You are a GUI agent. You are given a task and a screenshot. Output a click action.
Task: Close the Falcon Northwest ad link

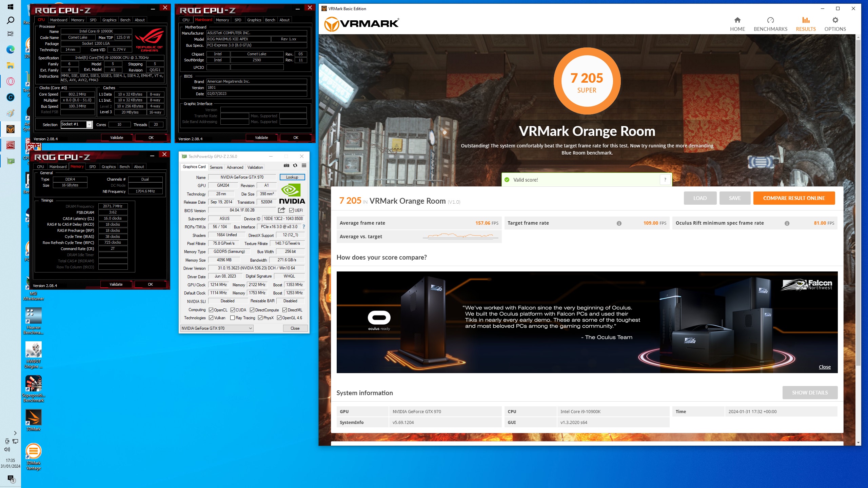[x=825, y=367]
